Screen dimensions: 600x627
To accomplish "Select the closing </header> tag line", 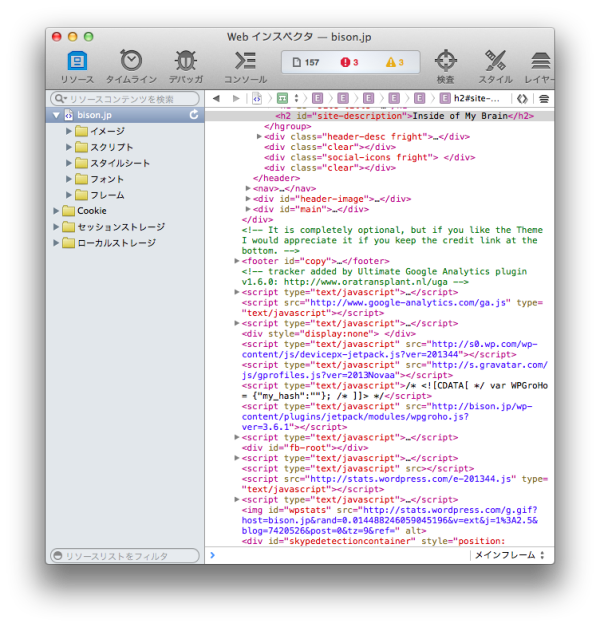I will pos(276,178).
